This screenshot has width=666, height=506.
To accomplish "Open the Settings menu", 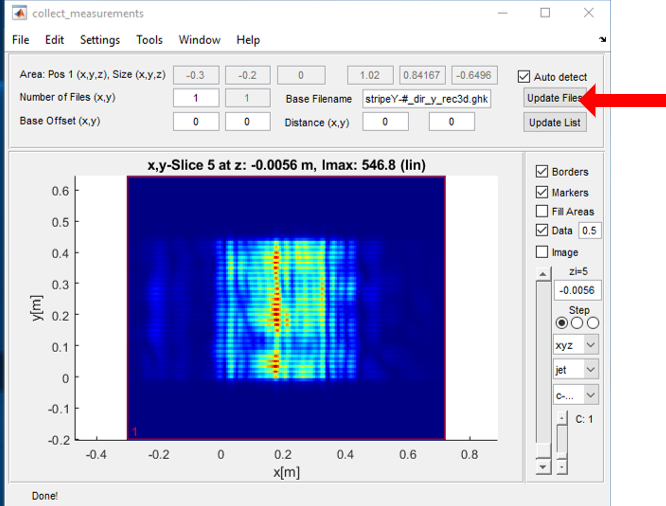I will click(x=100, y=40).
